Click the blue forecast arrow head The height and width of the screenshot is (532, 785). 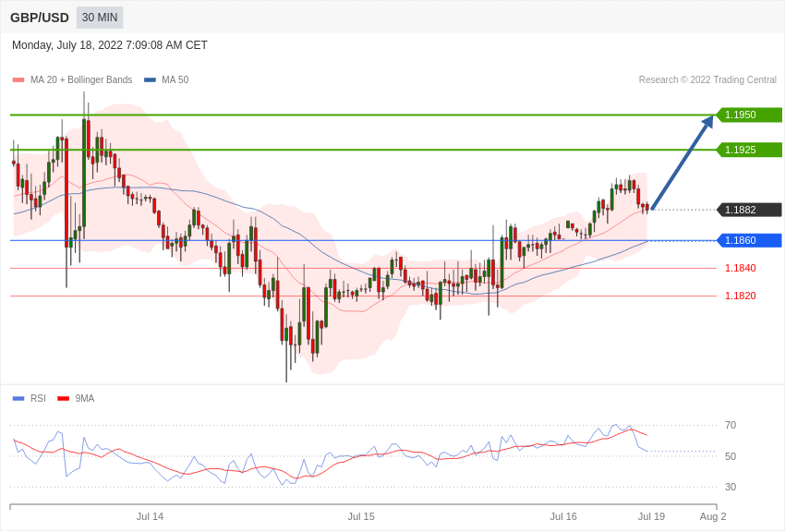708,121
